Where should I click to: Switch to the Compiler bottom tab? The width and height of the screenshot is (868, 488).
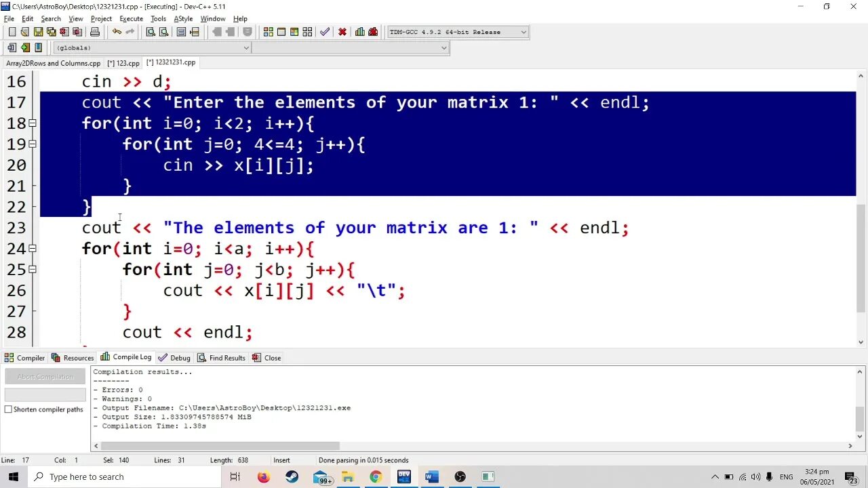25,358
